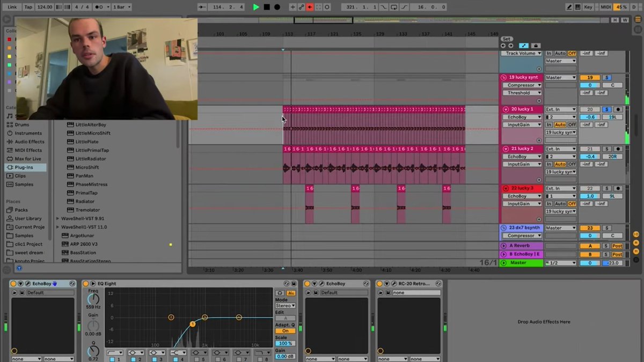The image size is (644, 362).
Task: Select EQ band 1 filter point
Action: [193, 324]
